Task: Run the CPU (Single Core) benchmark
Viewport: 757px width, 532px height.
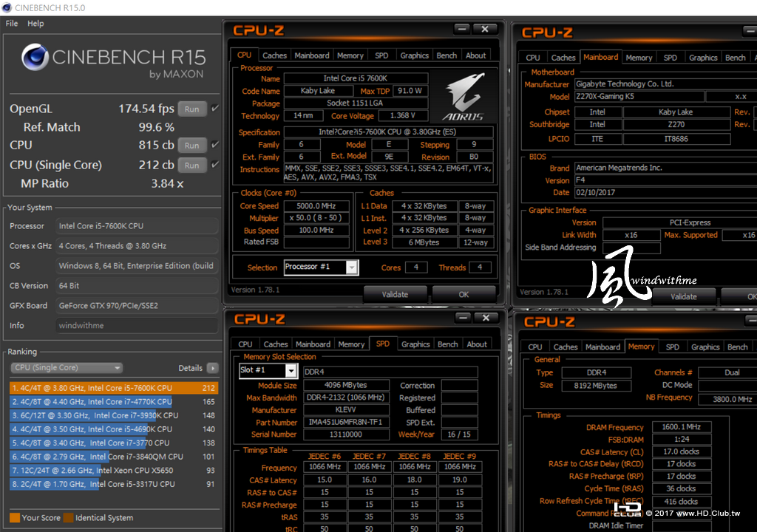Action: (x=191, y=165)
